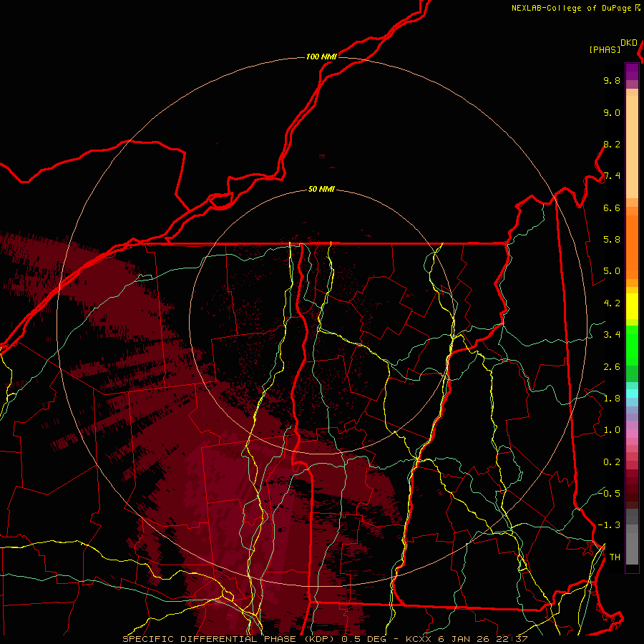Click the KCXX station identifier
This screenshot has width=644, height=644.
click(419, 639)
